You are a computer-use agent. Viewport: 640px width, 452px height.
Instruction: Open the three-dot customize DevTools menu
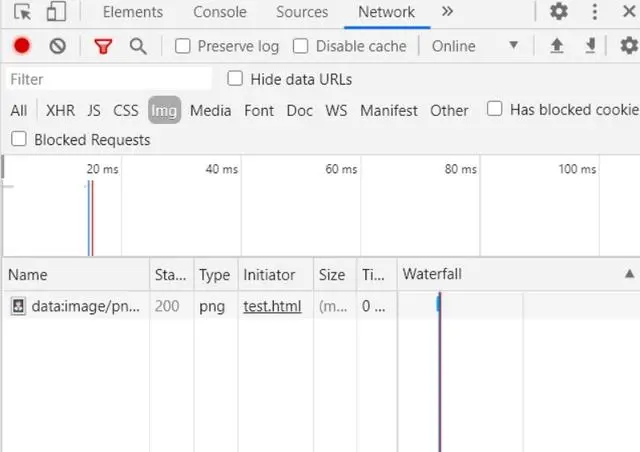click(x=595, y=11)
